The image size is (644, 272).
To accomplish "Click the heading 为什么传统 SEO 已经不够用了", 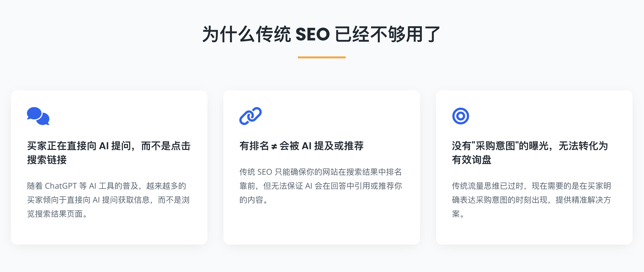I will coord(322,34).
